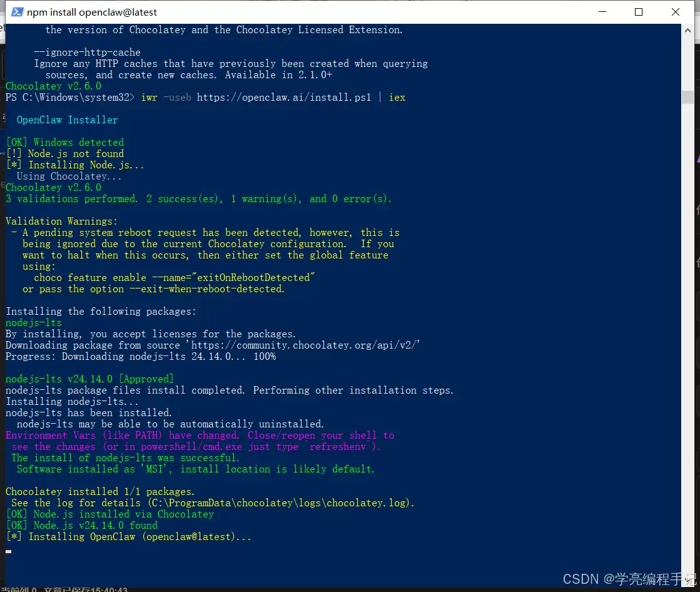Viewport: 700px width, 592px height.
Task: Click the 'nodejs-lts v24.14.0 [Approved]' line
Action: (89, 379)
